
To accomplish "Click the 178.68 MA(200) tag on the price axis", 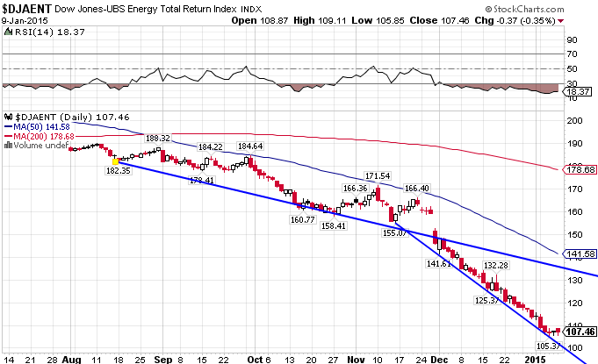I will pos(580,170).
